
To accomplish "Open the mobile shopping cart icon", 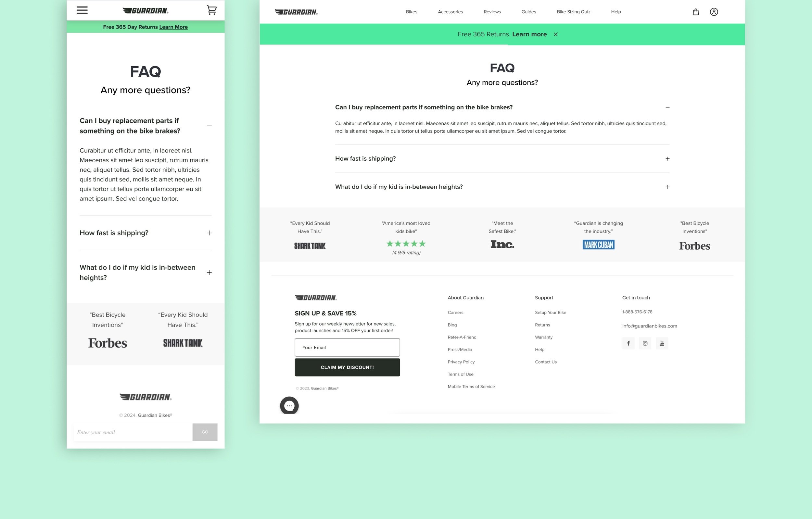I will click(x=211, y=10).
